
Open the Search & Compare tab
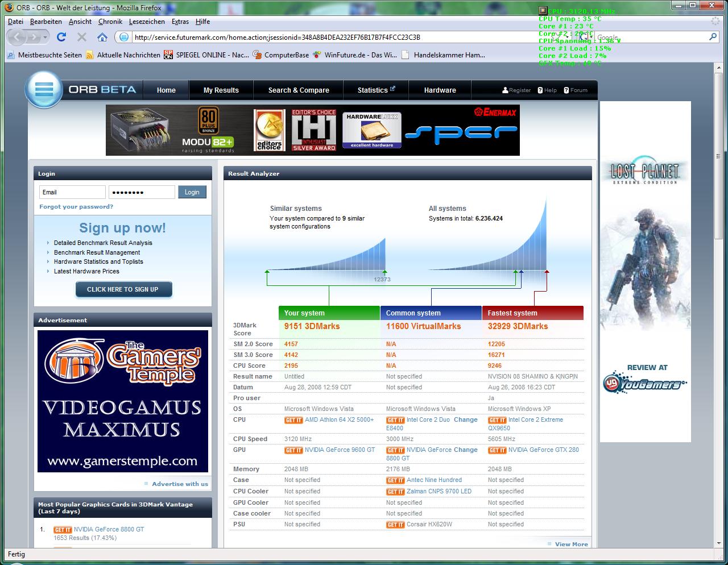coord(299,90)
